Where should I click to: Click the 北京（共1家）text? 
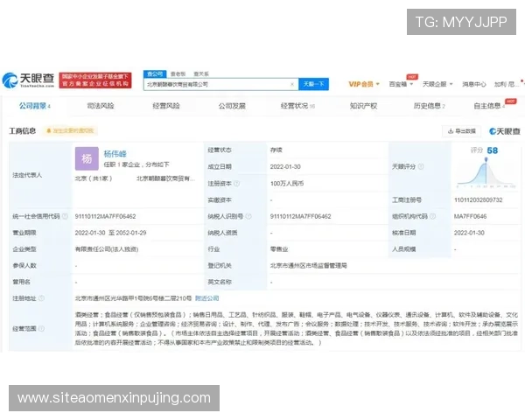pos(94,178)
